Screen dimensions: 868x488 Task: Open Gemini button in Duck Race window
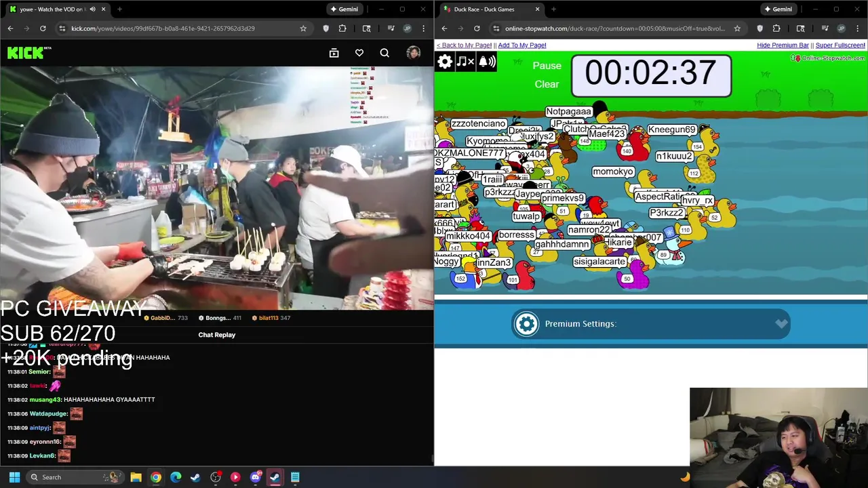click(x=777, y=9)
